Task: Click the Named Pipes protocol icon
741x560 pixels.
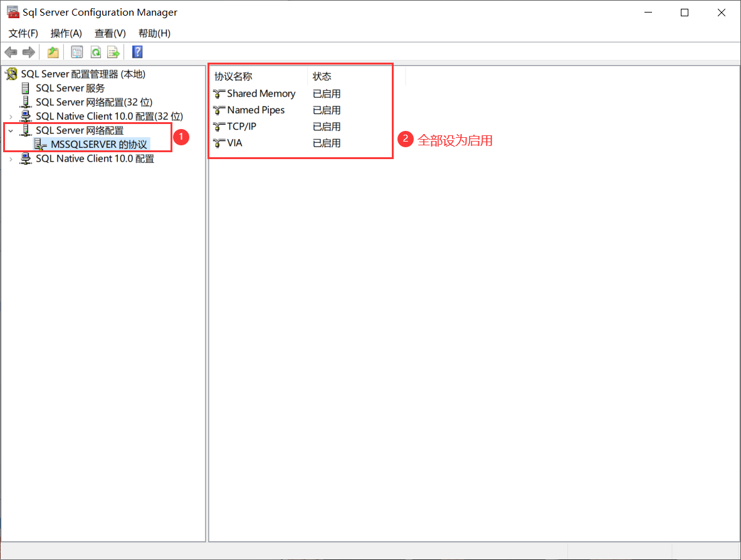Action: point(219,110)
